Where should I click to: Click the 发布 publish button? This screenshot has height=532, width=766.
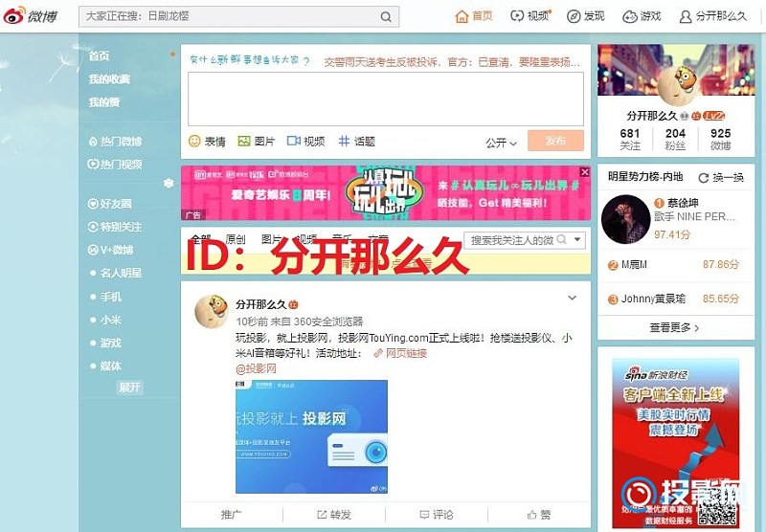555,141
